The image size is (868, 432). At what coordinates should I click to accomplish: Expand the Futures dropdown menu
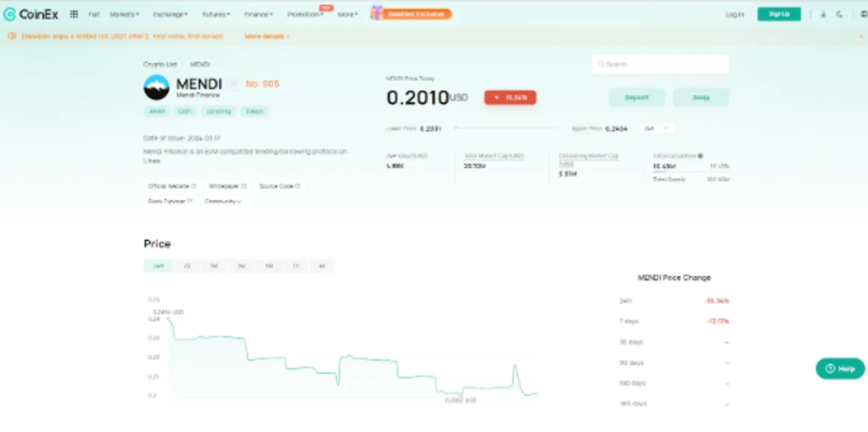[216, 15]
